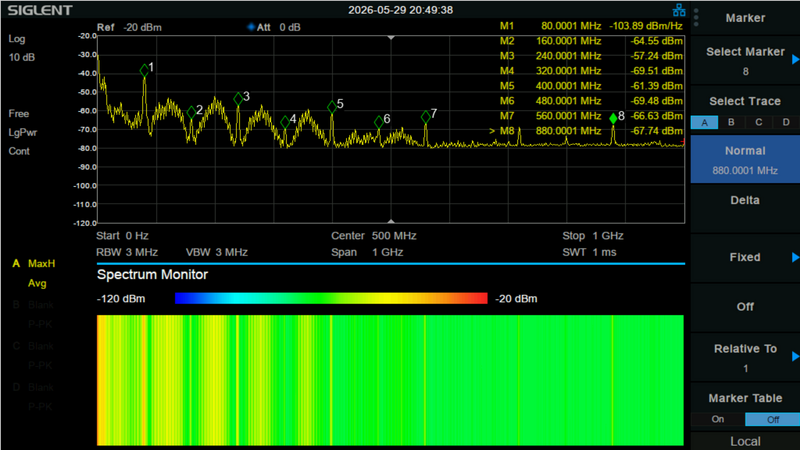Viewport: 800px width, 450px height.
Task: Choose Delta marker mode
Action: [745, 208]
